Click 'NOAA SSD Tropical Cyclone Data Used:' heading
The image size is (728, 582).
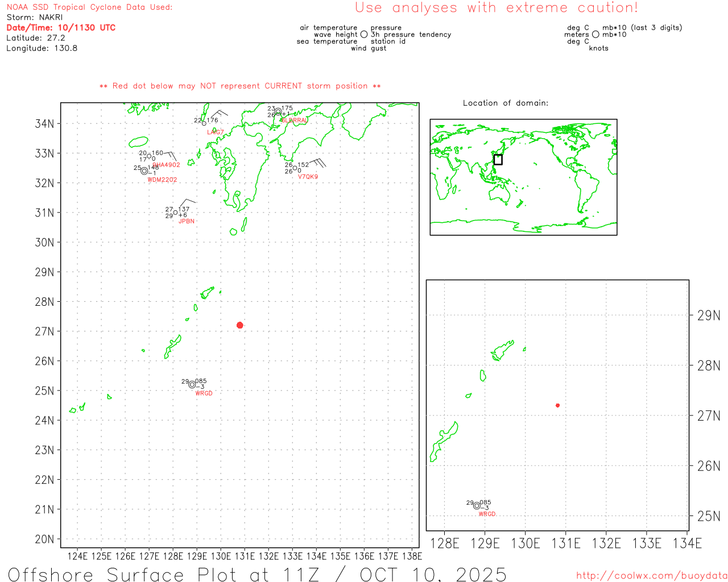tap(89, 7)
